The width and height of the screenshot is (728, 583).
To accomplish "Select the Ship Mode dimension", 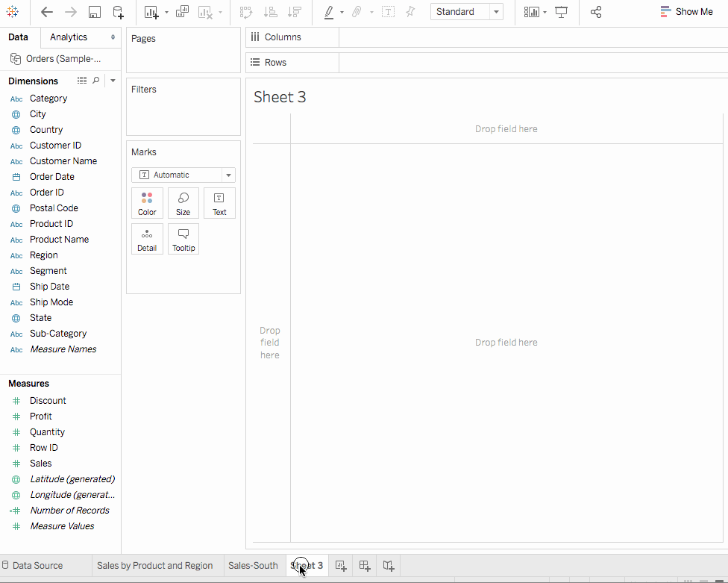I will (x=51, y=302).
